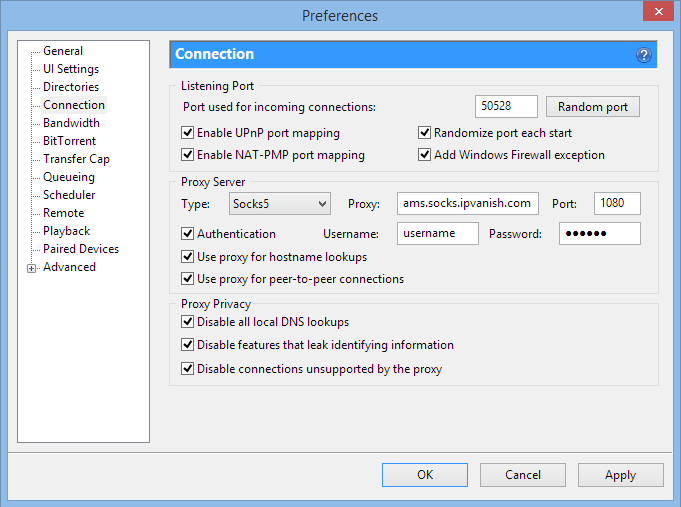Focus the incoming port field 50528
This screenshot has width=681, height=507.
506,106
